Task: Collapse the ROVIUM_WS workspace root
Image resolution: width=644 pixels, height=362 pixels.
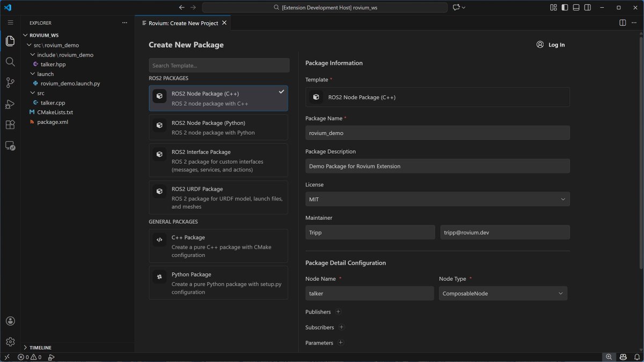Action: (25, 35)
